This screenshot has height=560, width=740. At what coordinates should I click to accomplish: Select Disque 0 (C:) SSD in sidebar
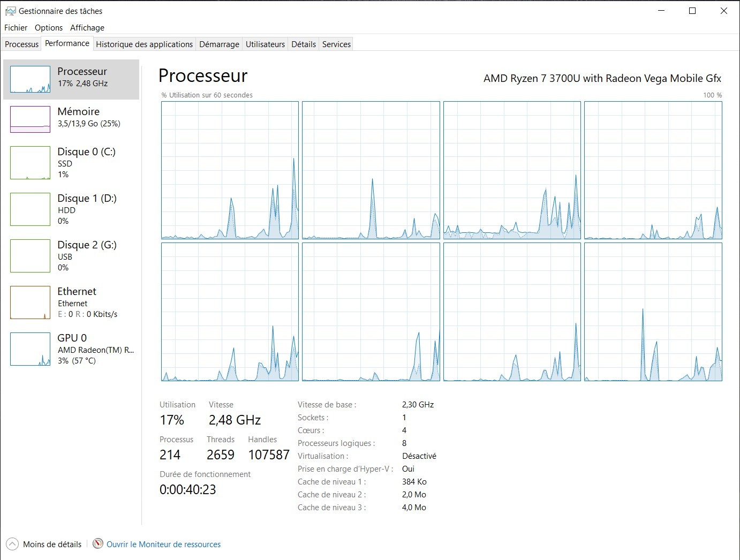[x=71, y=163]
